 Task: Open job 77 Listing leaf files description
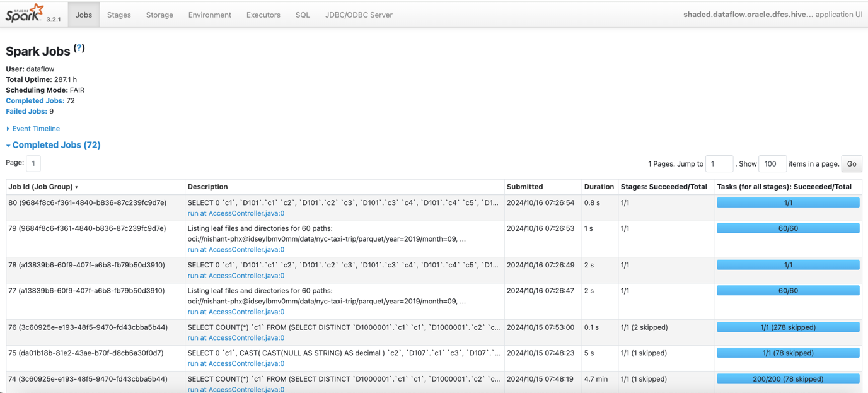[327, 296]
